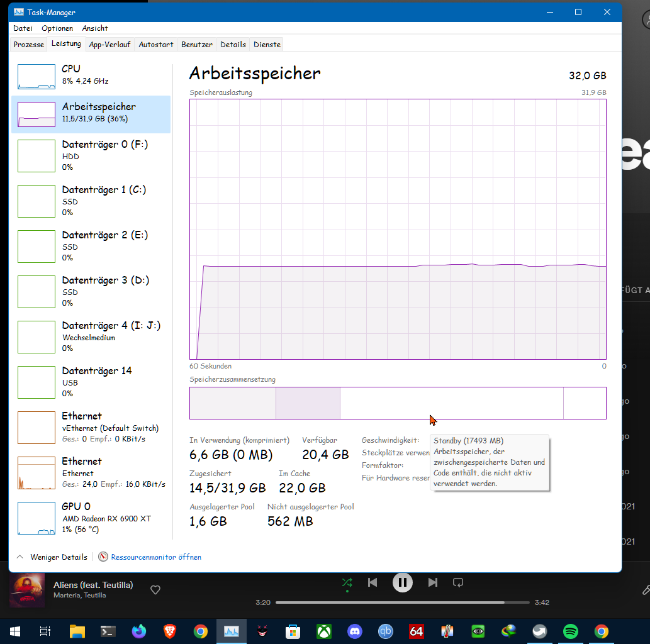Click the Ressourcenmonitor icon
The height and width of the screenshot is (644, 650).
click(x=103, y=557)
